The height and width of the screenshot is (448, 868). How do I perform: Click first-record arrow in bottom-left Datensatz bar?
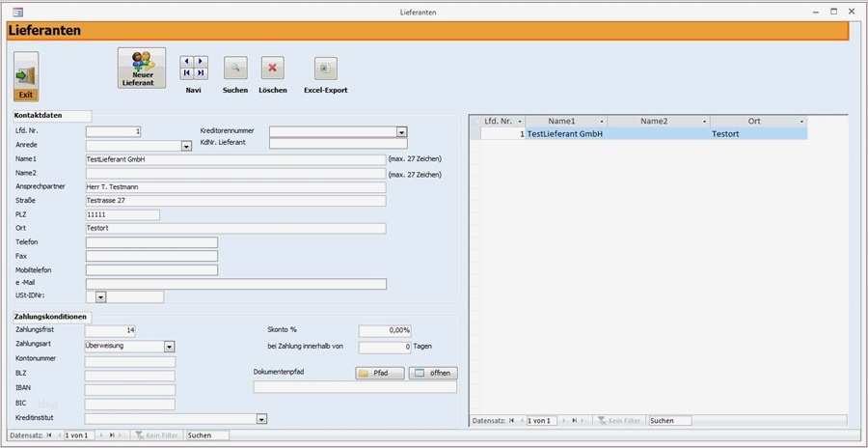pyautogui.click(x=50, y=435)
